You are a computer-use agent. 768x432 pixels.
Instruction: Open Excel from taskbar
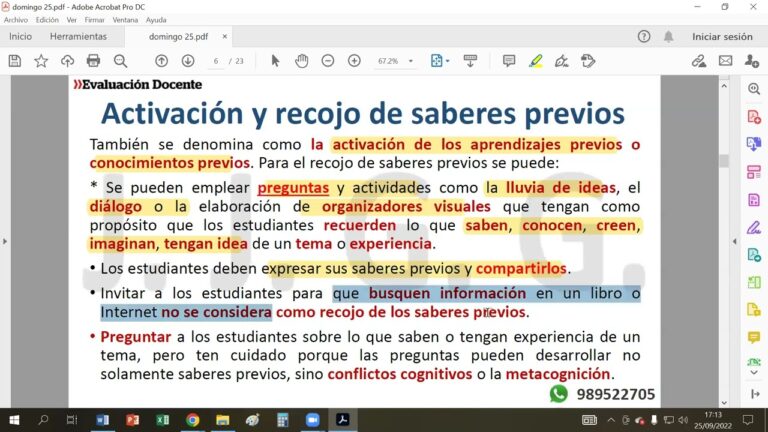coord(163,420)
